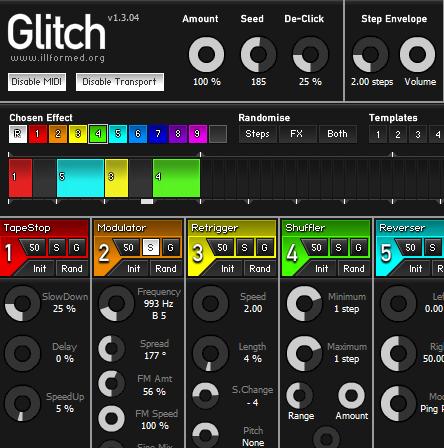Click the Modulator 50 mix value
The width and height of the screenshot is (444, 448).
coord(128,248)
